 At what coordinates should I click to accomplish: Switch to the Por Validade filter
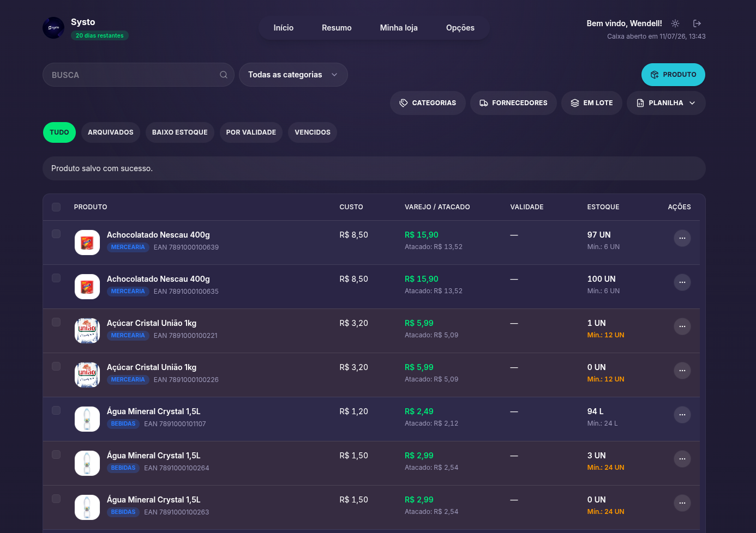251,132
